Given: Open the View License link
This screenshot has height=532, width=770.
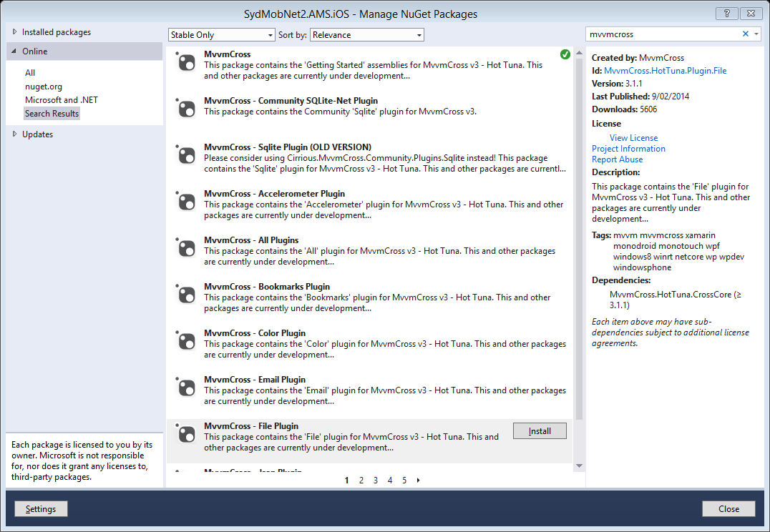Looking at the screenshot, I should (633, 137).
